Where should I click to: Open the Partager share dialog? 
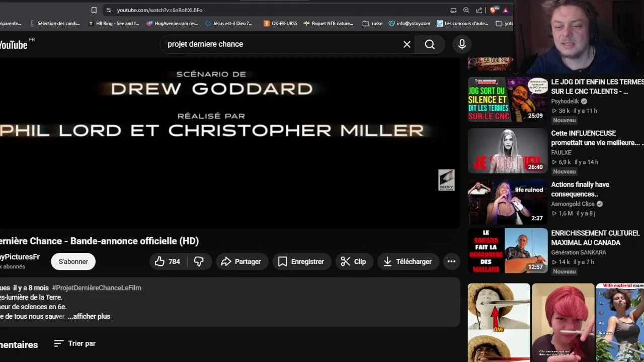pyautogui.click(x=241, y=261)
